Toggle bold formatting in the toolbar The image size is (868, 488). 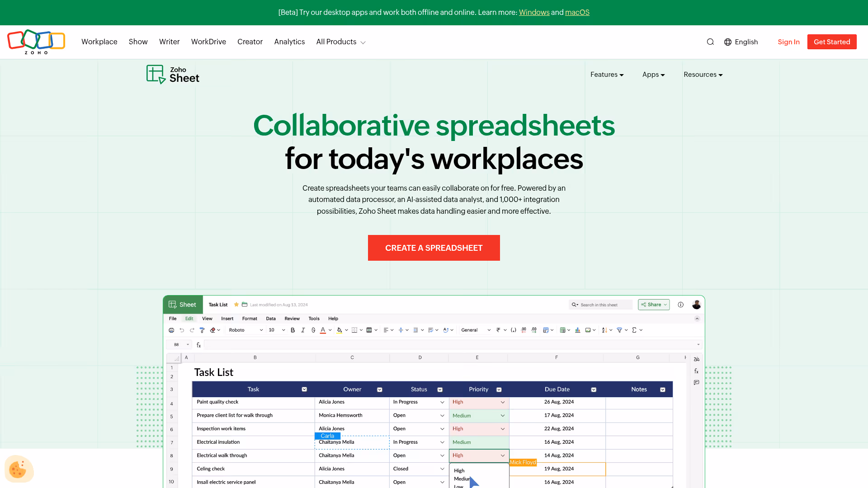click(x=293, y=330)
